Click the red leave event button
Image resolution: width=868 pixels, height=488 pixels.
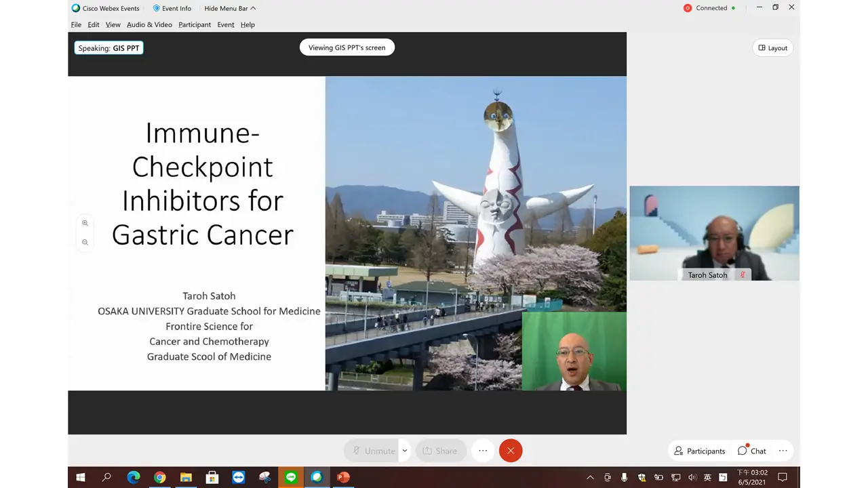coord(511,451)
